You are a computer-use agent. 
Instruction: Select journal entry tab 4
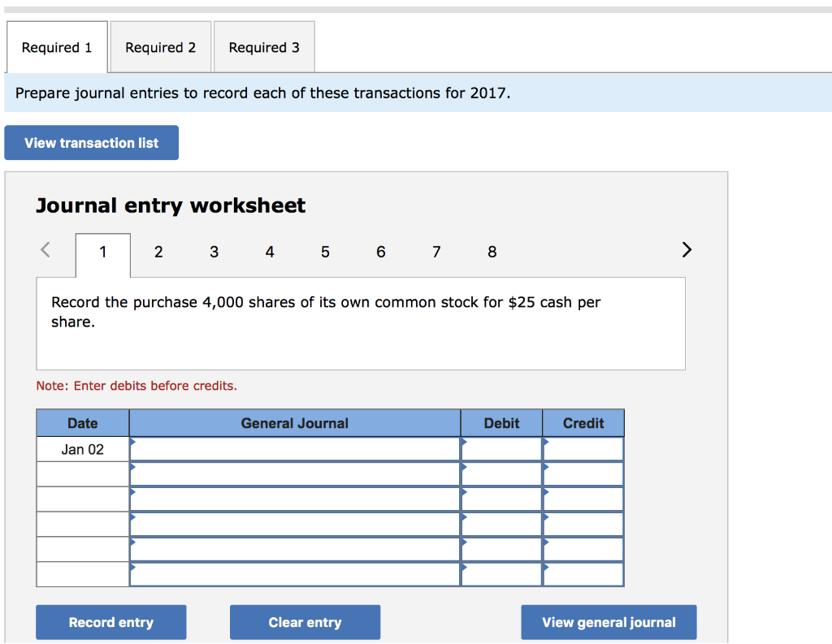(270, 252)
